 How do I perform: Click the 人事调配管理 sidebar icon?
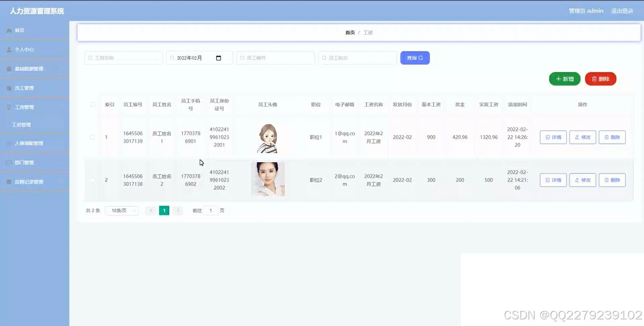[x=8, y=143]
